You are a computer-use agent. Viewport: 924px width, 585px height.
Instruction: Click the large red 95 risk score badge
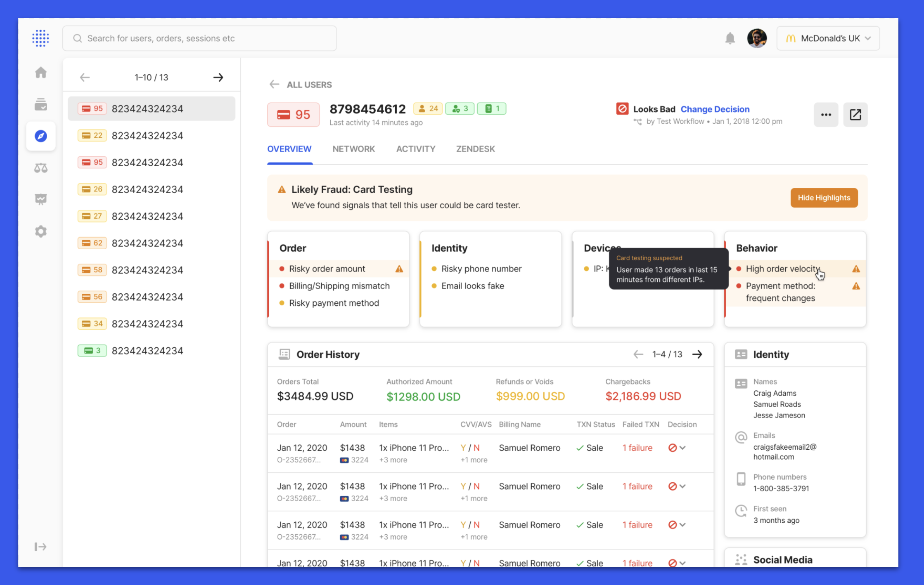[x=294, y=115]
